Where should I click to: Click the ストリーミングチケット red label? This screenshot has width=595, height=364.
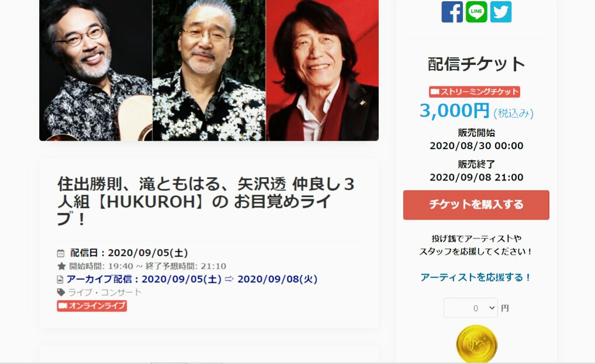[475, 92]
